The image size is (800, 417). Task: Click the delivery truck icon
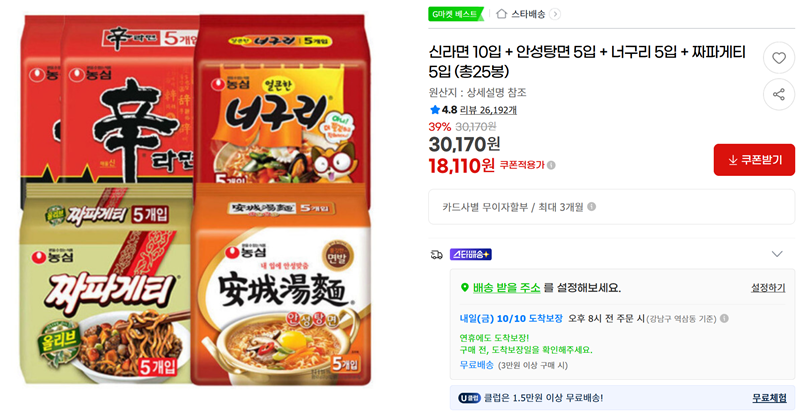point(436,254)
